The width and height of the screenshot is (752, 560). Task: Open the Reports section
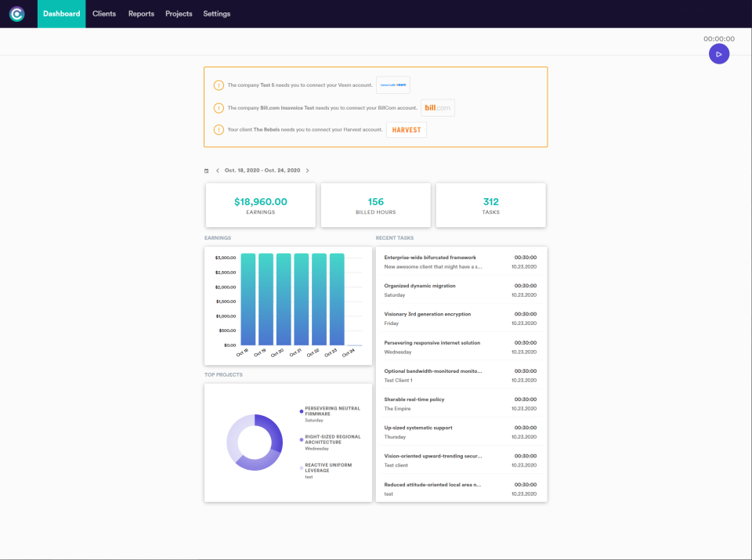(141, 13)
